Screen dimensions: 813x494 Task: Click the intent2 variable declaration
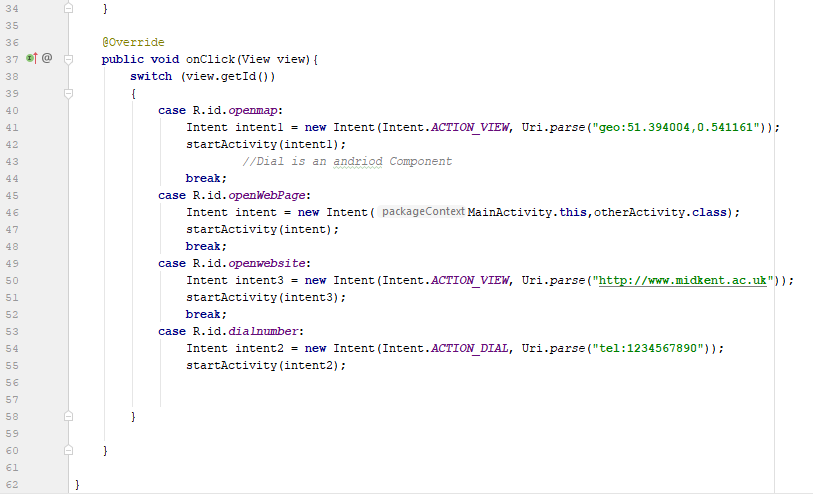point(259,348)
